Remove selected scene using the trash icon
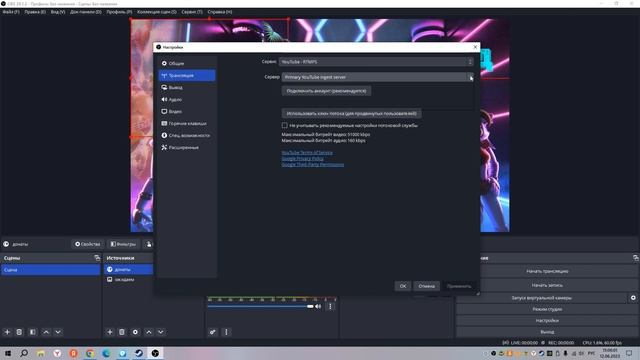The image size is (640, 360). (19, 332)
